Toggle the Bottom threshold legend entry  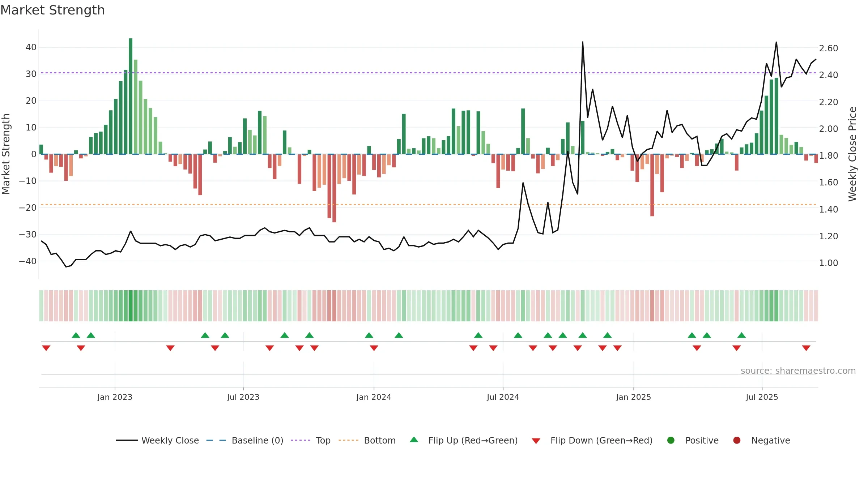[x=367, y=440]
